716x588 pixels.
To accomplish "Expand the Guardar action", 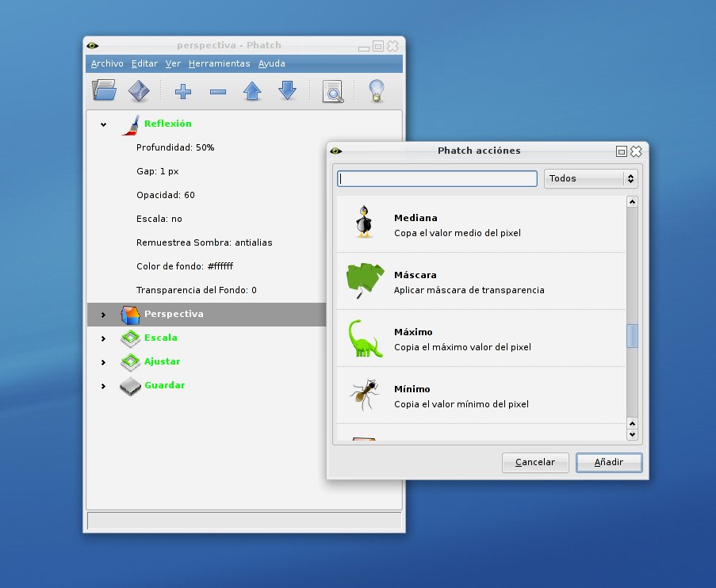I will pos(104,386).
